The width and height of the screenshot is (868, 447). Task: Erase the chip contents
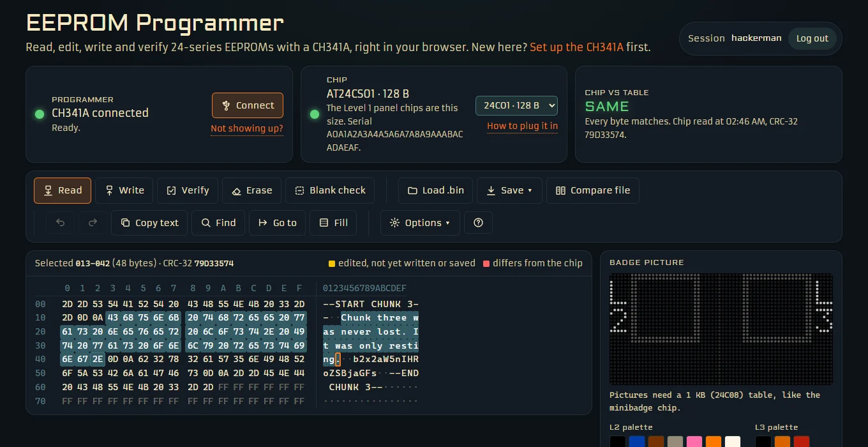pyautogui.click(x=251, y=190)
